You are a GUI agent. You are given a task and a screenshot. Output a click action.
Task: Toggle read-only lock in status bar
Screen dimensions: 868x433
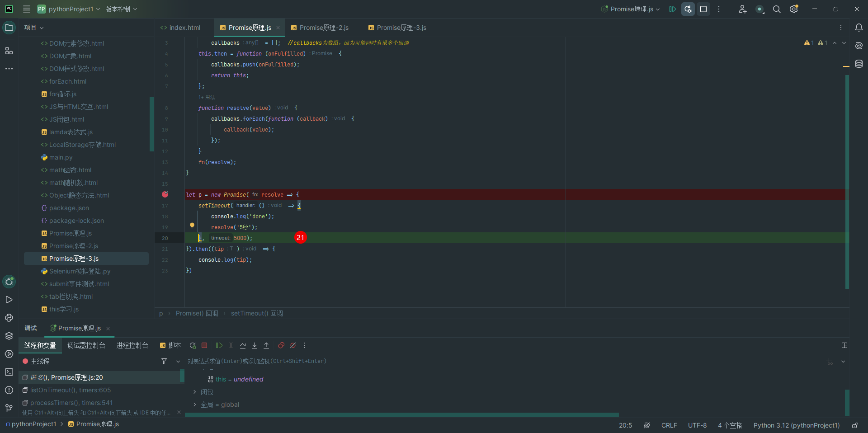point(855,425)
